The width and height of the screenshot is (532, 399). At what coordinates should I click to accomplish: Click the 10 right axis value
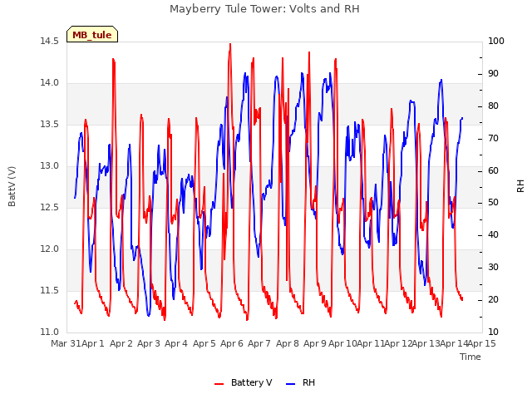click(x=493, y=332)
